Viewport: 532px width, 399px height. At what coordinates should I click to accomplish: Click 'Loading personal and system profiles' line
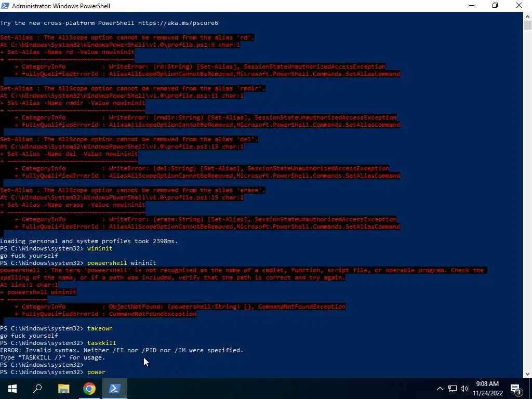[x=89, y=241]
